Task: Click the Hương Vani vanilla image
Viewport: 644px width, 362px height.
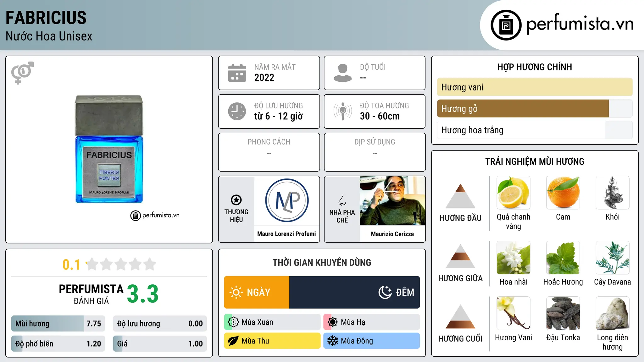Action: [514, 313]
